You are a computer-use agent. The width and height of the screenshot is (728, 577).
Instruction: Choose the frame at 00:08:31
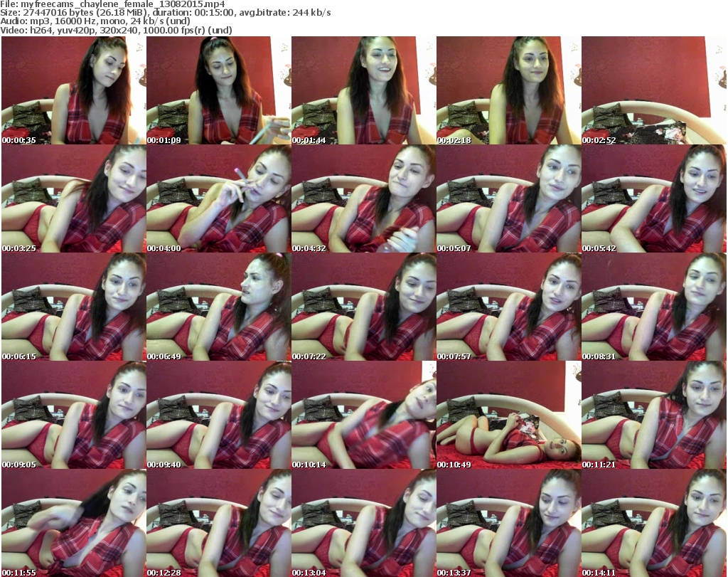[654, 307]
